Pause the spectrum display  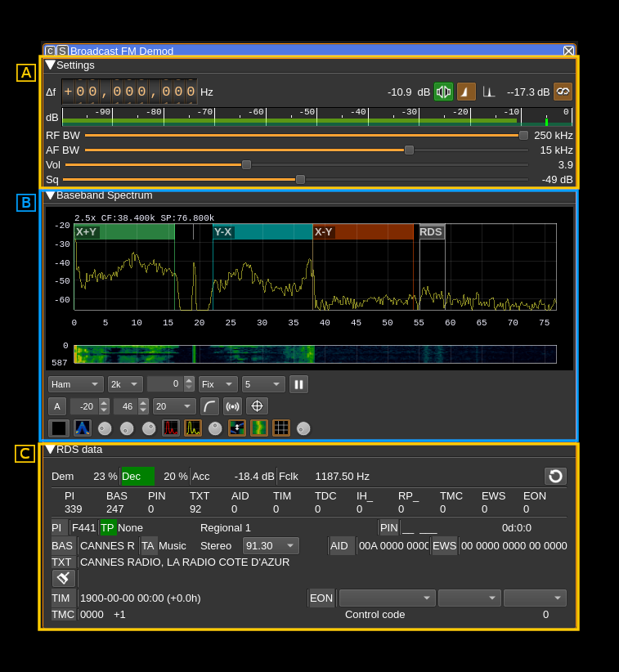pyautogui.click(x=298, y=384)
